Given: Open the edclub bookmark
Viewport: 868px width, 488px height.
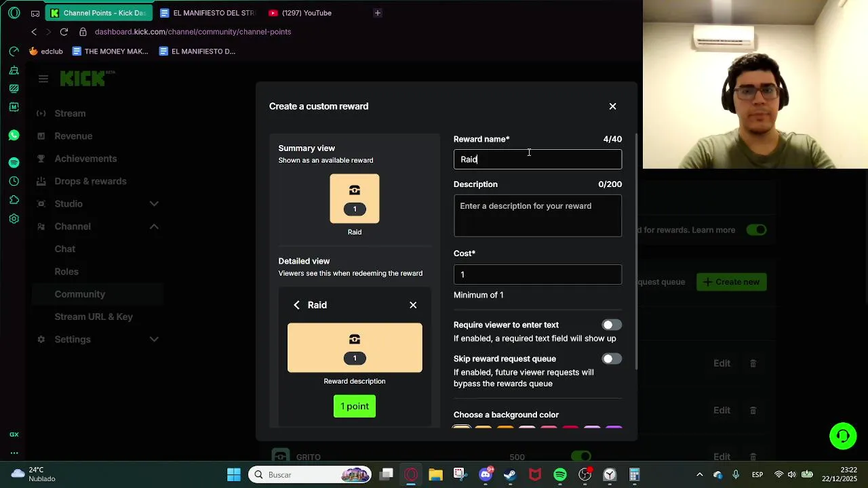Looking at the screenshot, I should click(46, 51).
